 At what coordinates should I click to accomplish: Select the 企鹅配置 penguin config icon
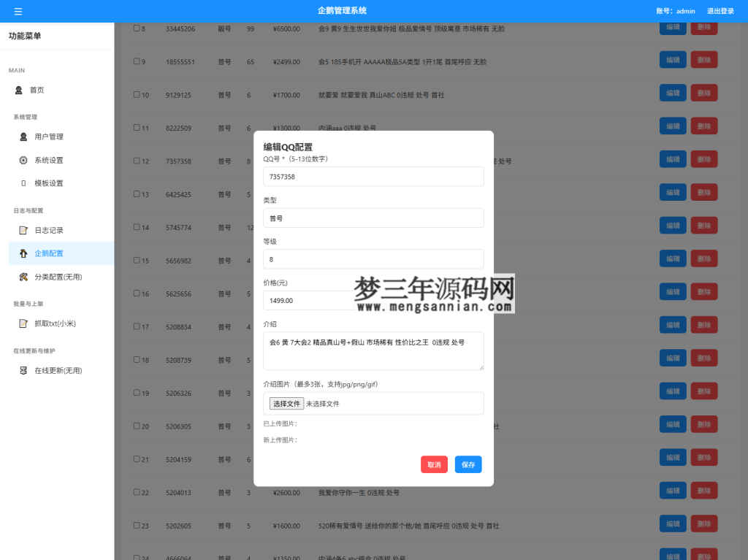coord(24,253)
